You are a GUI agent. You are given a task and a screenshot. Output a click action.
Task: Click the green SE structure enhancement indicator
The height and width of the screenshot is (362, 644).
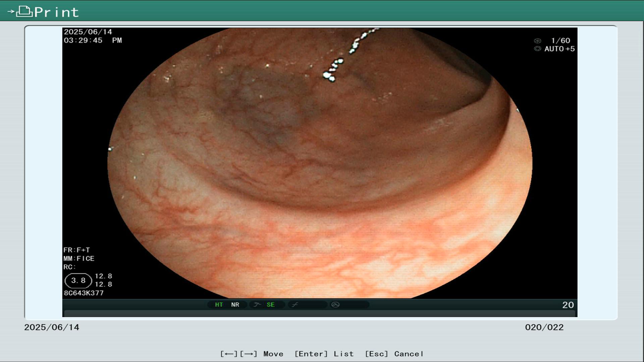[x=271, y=305]
